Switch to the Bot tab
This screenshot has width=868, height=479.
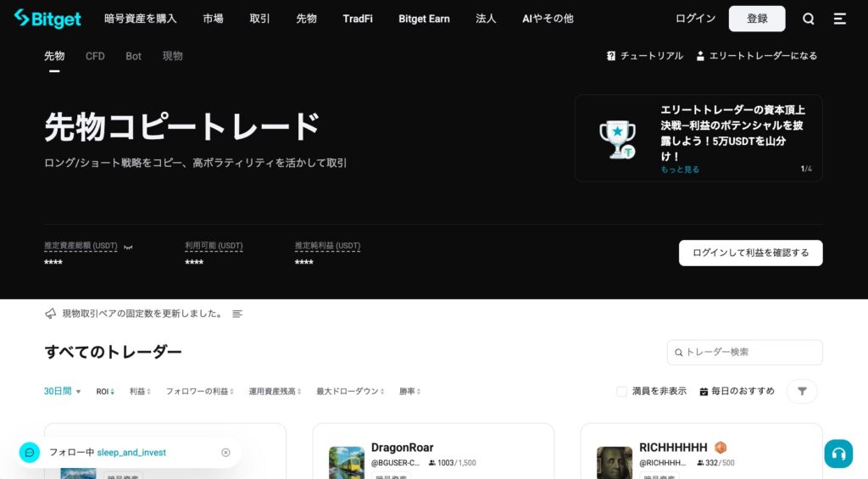tap(133, 56)
